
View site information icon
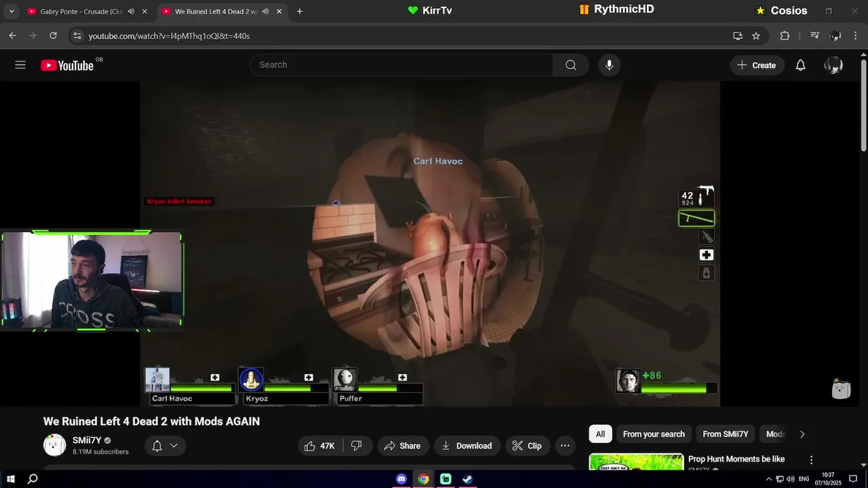point(77,36)
